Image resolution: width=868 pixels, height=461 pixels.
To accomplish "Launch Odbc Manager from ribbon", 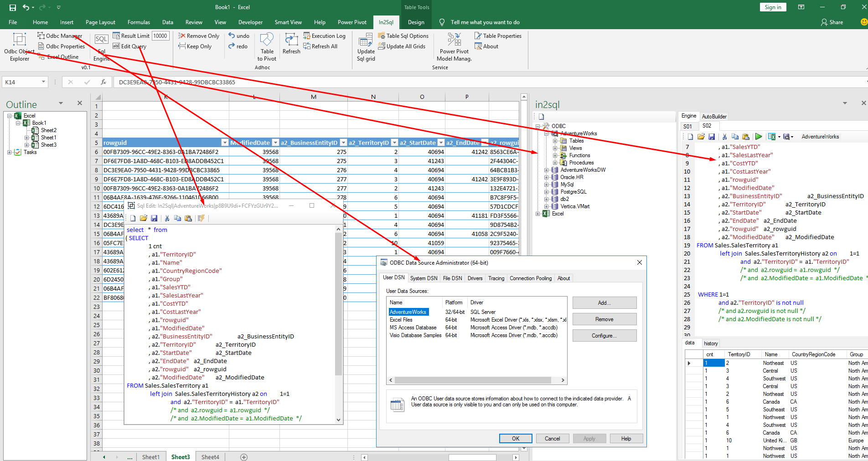I will coord(60,36).
